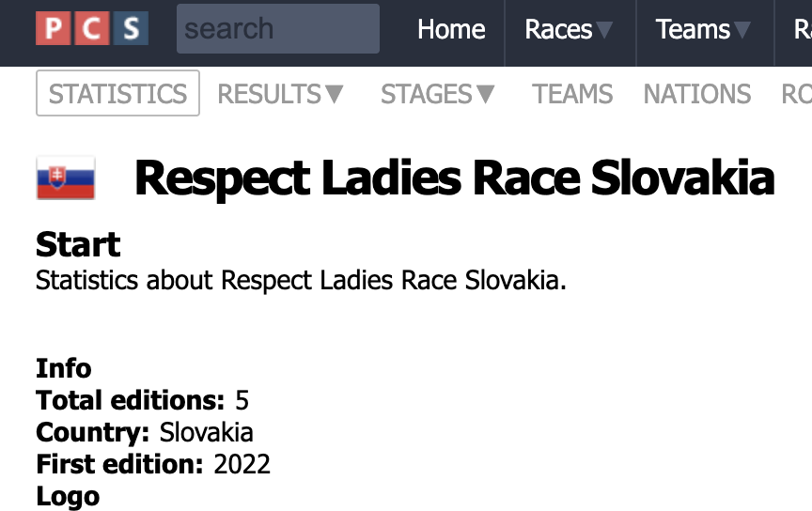Go to the Home page

[x=451, y=29]
